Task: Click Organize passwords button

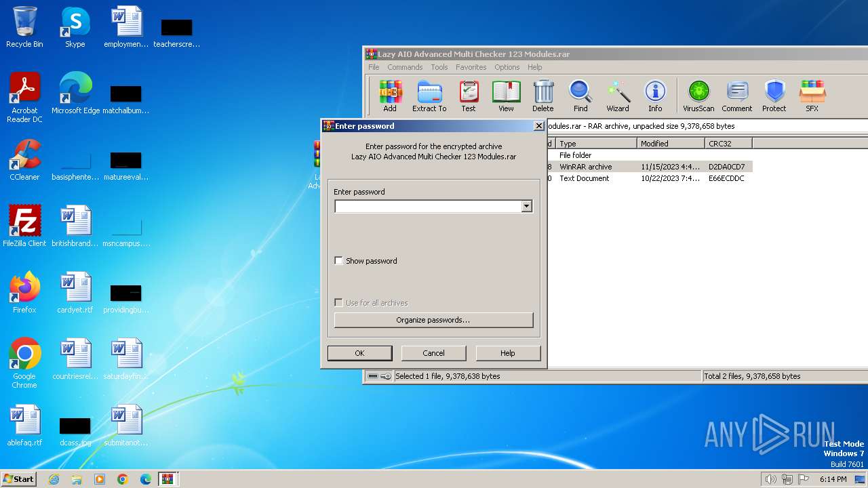Action: pyautogui.click(x=433, y=320)
